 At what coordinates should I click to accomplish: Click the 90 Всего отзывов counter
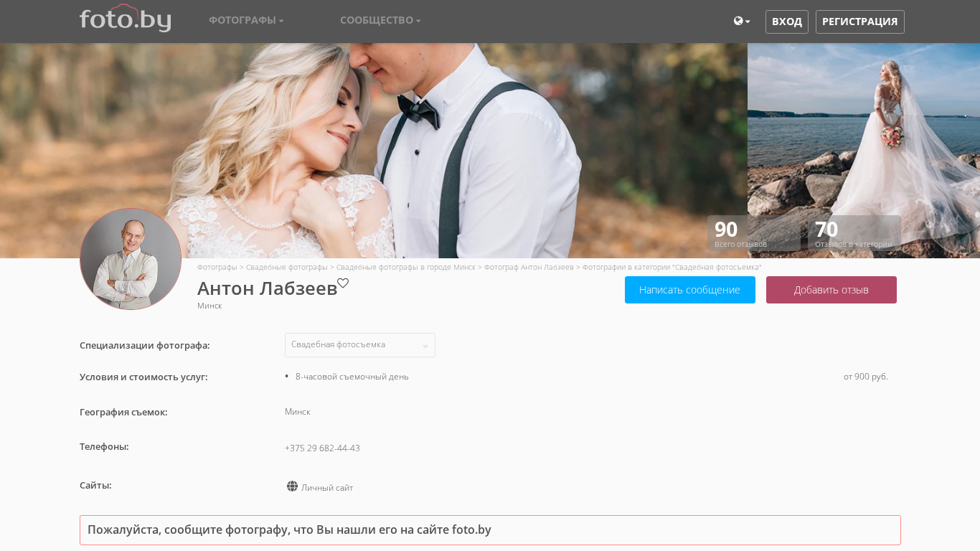click(753, 233)
